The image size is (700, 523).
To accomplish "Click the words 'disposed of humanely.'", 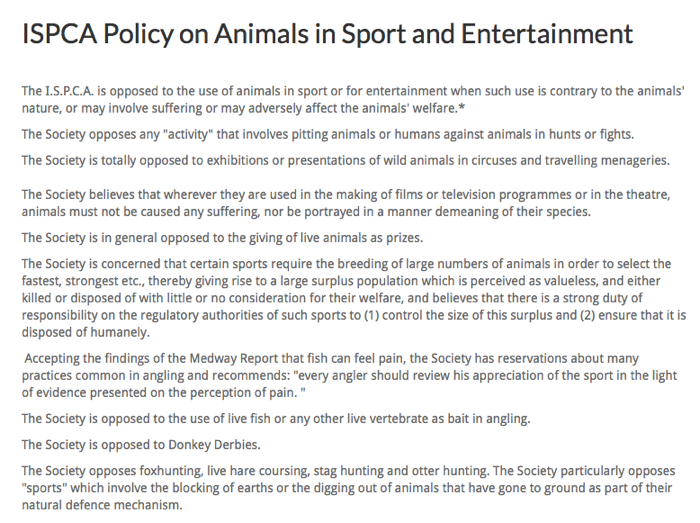I will coord(86,333).
